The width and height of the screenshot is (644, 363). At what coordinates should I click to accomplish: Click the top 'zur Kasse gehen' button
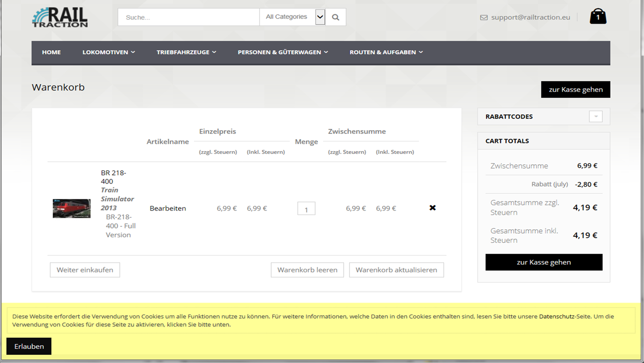point(575,89)
